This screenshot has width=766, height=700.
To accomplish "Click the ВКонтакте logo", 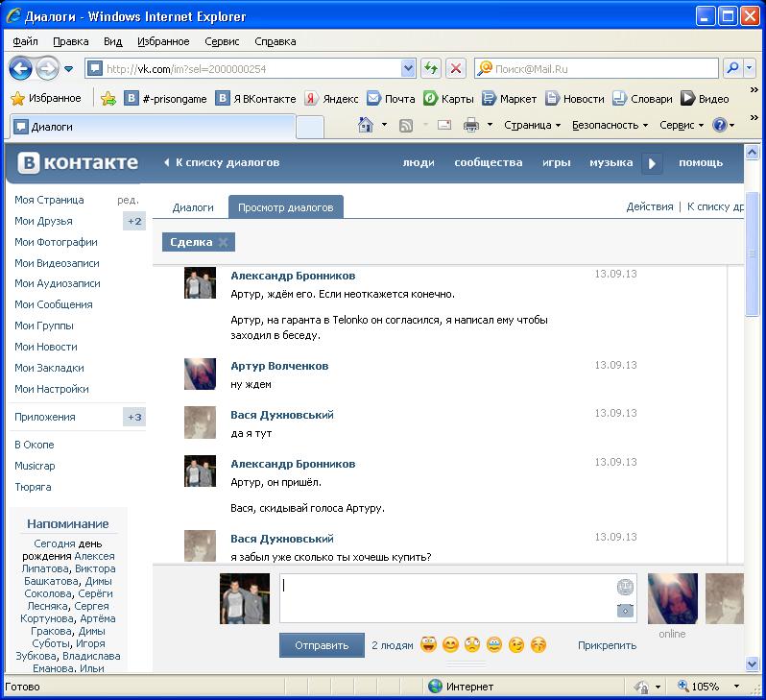I will [78, 162].
